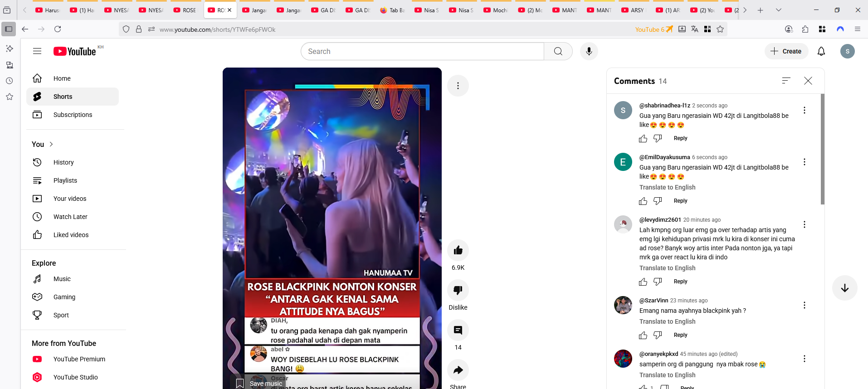Click Save music on the Short
The image size is (868, 389).
(259, 384)
